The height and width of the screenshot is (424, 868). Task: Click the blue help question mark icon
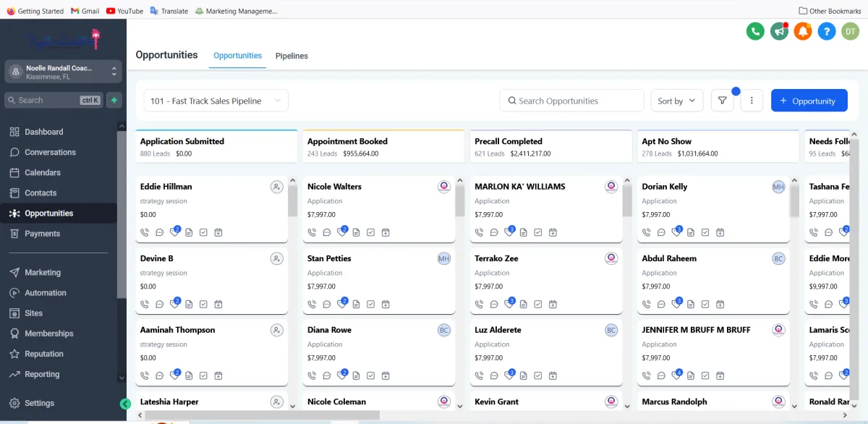click(826, 31)
